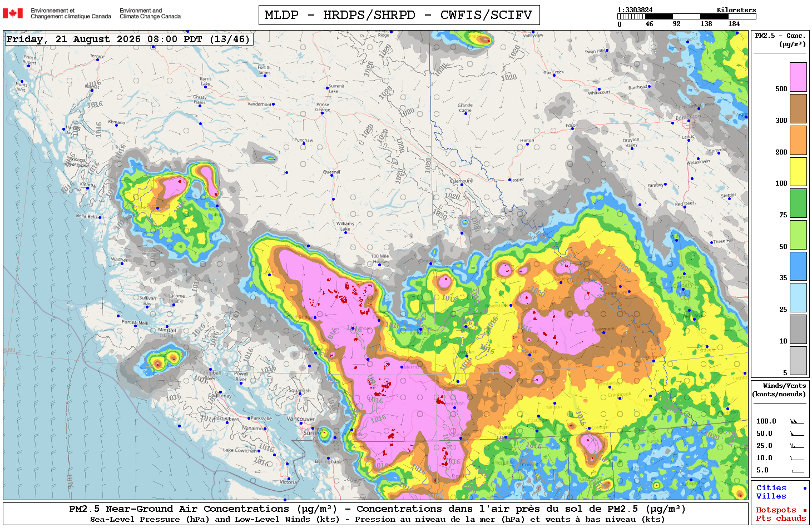This screenshot has height=528, width=812.
Task: Click Environment and Climate Change Canada text
Action: pyautogui.click(x=150, y=13)
